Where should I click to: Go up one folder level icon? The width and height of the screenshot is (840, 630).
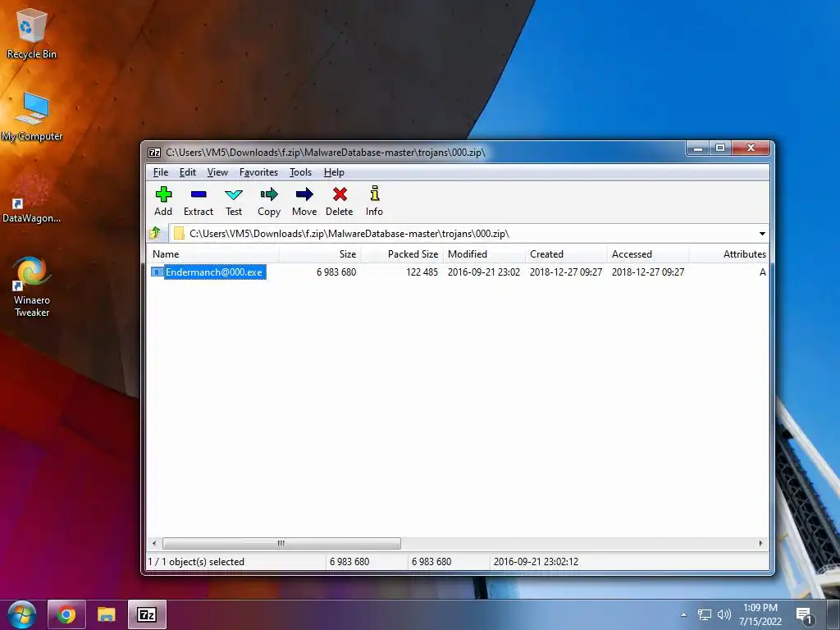[155, 233]
